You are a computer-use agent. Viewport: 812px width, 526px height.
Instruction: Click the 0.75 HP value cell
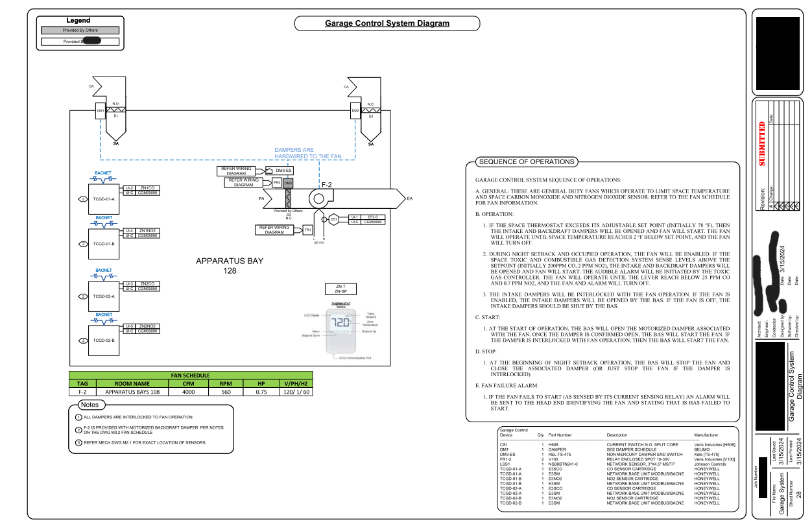click(x=261, y=392)
